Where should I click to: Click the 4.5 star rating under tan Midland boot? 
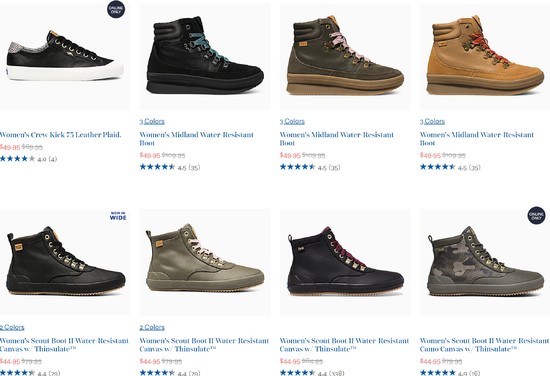click(x=450, y=167)
